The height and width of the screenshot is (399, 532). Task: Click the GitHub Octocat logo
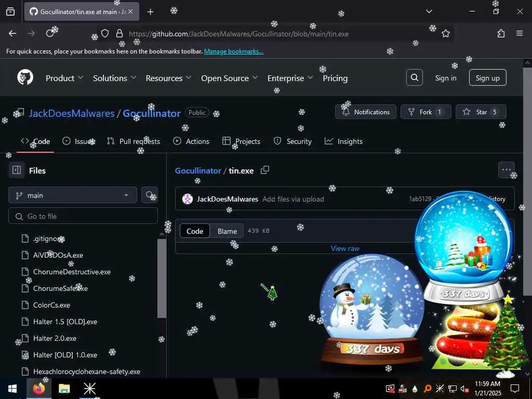25,78
